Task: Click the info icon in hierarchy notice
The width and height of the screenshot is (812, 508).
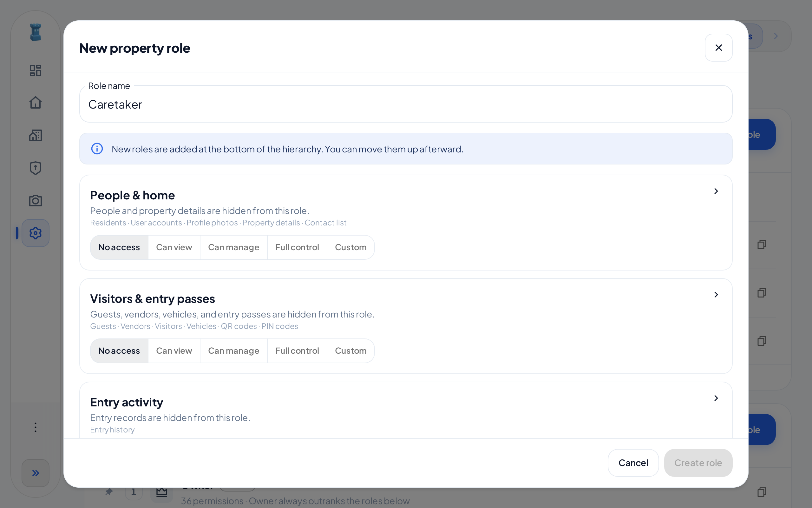Action: [97, 149]
